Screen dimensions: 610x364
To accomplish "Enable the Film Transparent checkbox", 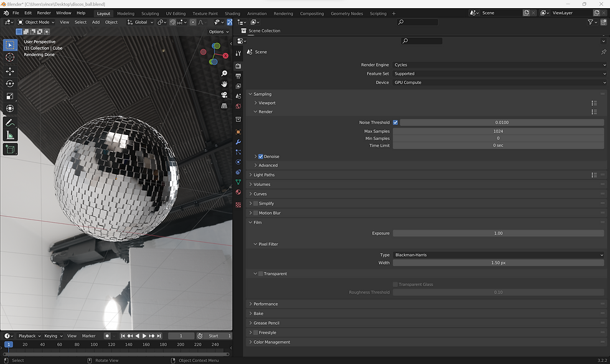I will [261, 274].
